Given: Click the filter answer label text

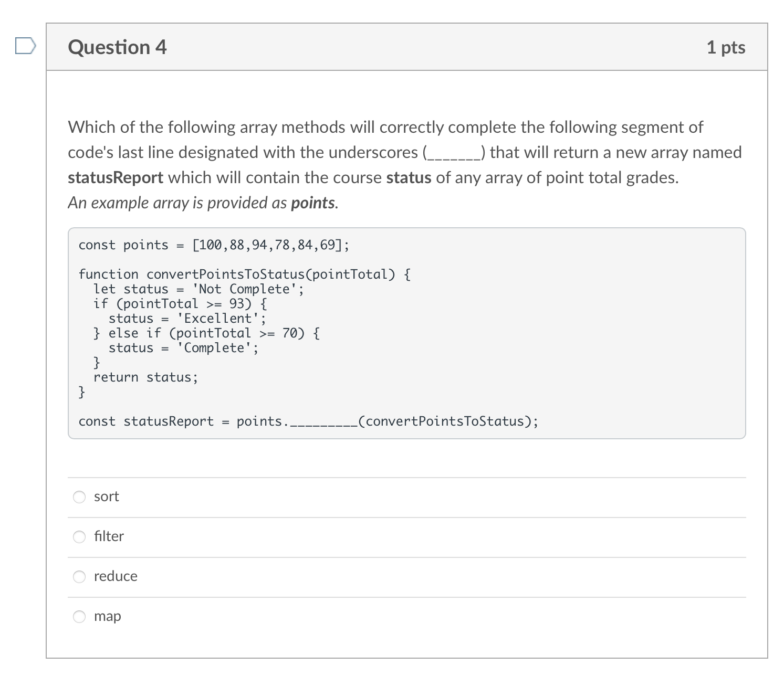Looking at the screenshot, I should tap(108, 536).
